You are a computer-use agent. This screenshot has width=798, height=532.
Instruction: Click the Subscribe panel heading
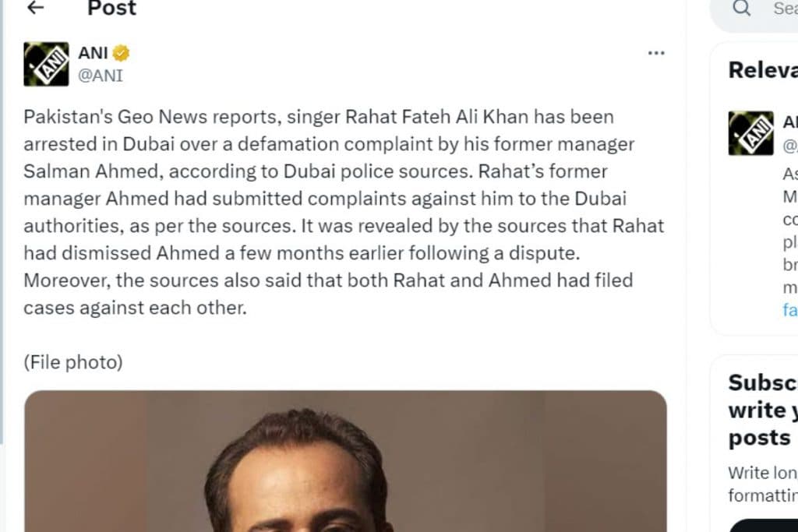coord(762,410)
